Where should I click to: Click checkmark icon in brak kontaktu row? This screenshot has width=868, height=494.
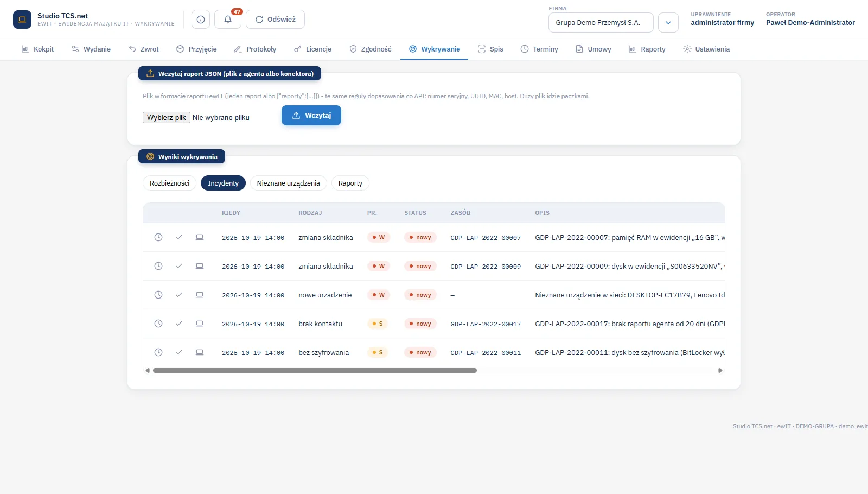(x=179, y=324)
